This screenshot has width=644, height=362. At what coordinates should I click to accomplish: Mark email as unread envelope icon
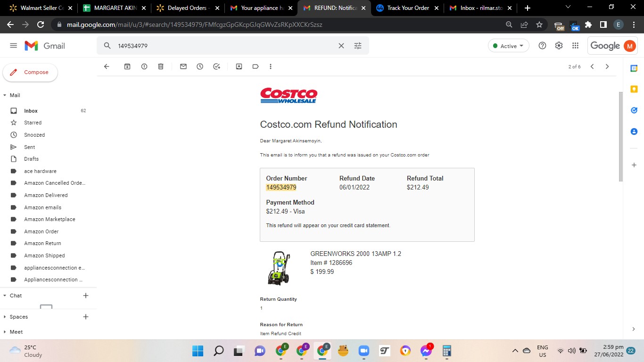(183, 66)
